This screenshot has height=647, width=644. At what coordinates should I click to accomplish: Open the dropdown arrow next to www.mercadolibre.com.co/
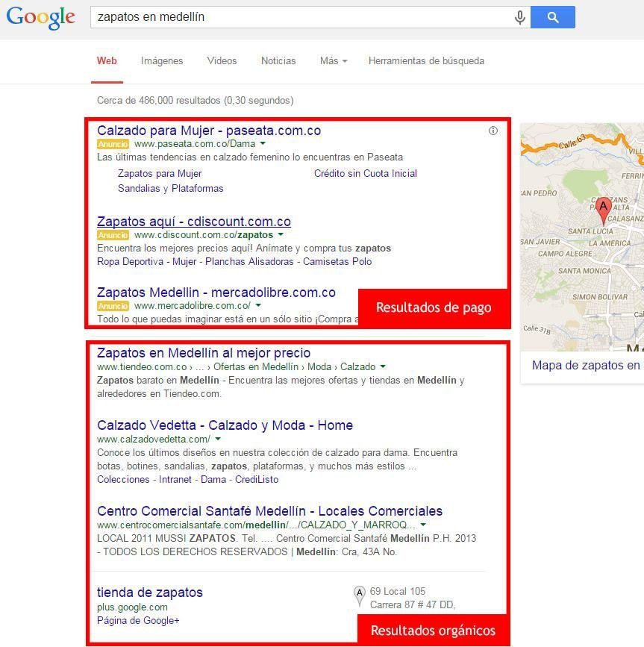point(258,305)
